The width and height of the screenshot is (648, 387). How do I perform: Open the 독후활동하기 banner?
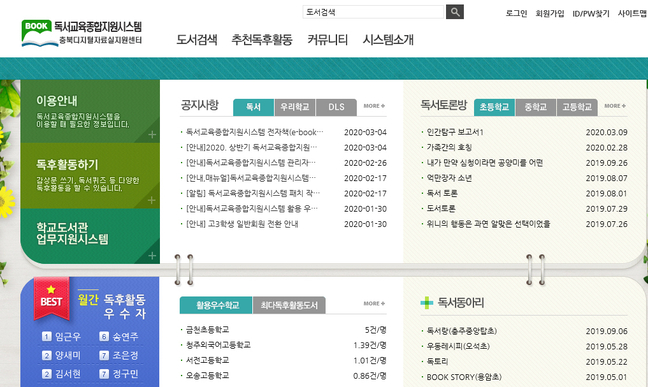[90, 176]
